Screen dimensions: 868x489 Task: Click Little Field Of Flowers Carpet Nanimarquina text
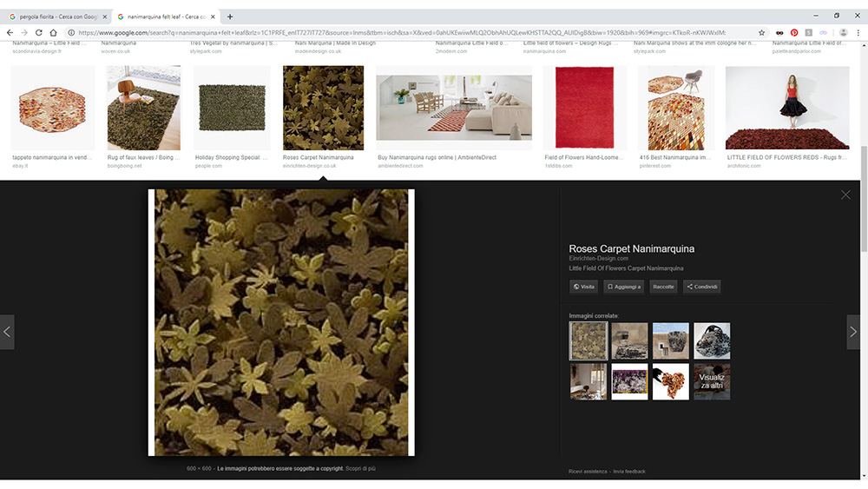(626, 268)
